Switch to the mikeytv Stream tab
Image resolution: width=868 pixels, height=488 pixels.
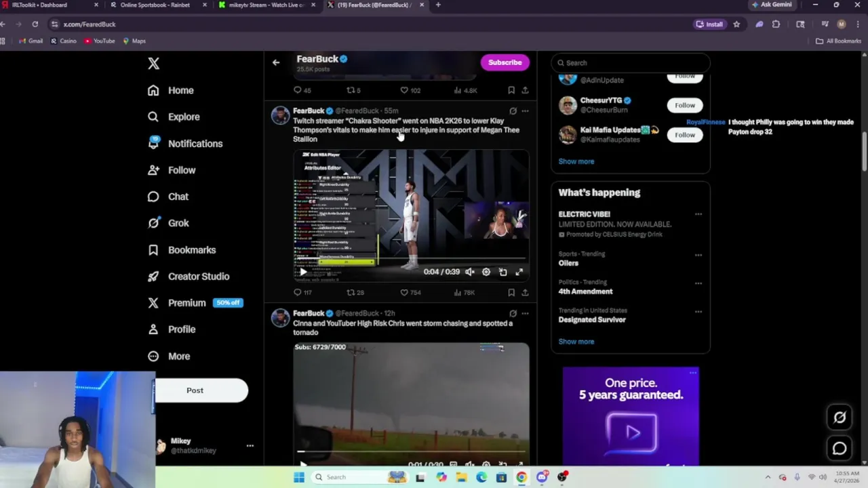(267, 5)
